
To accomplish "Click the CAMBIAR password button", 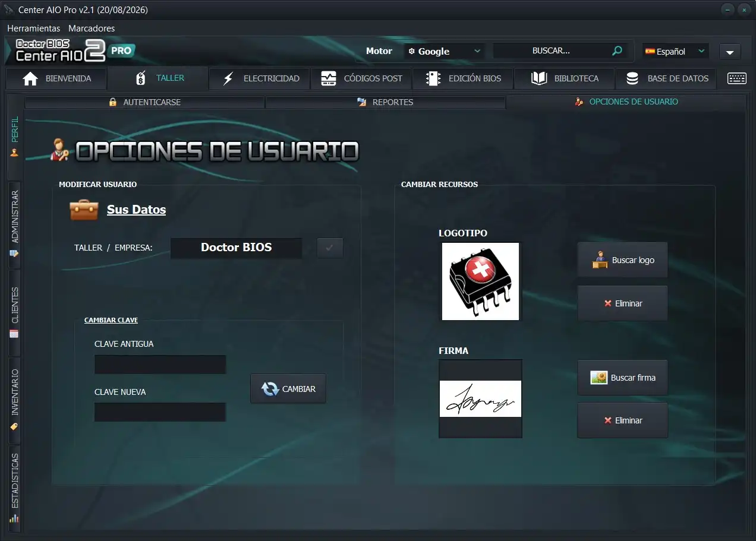I will point(288,389).
